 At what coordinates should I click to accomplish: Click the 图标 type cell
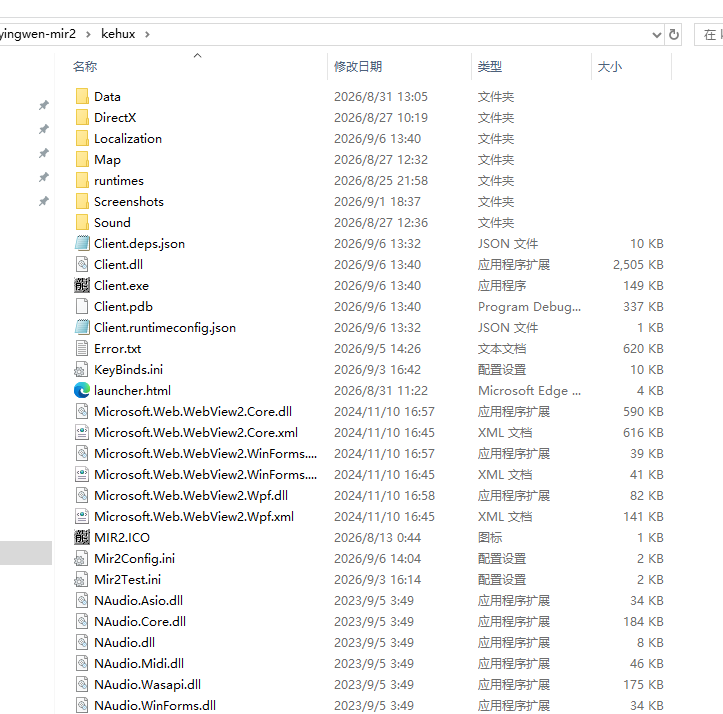[x=490, y=537]
